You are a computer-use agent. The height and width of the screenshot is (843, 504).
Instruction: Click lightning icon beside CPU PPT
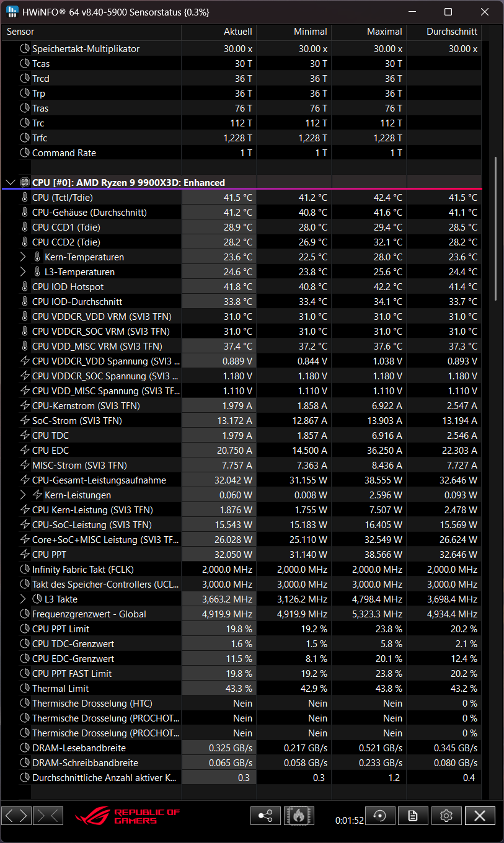[x=25, y=554]
